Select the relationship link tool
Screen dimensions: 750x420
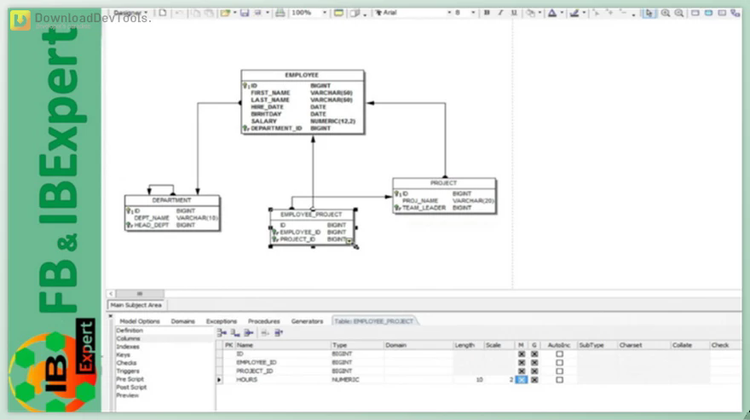coord(735,13)
